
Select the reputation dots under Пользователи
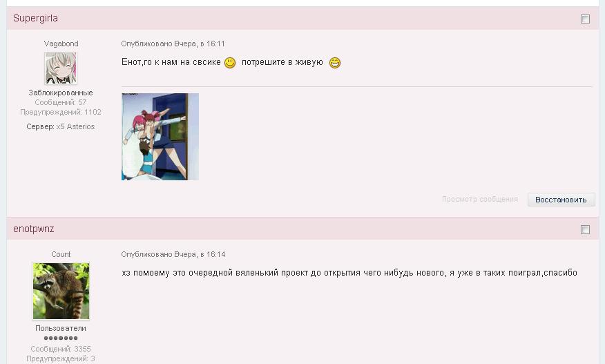coord(61,338)
